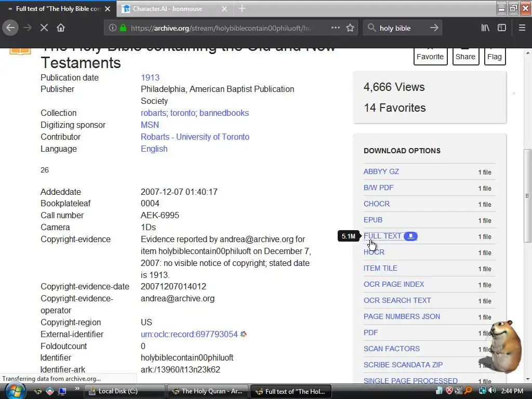
Task: Open the robarts collection link
Action: tap(153, 113)
